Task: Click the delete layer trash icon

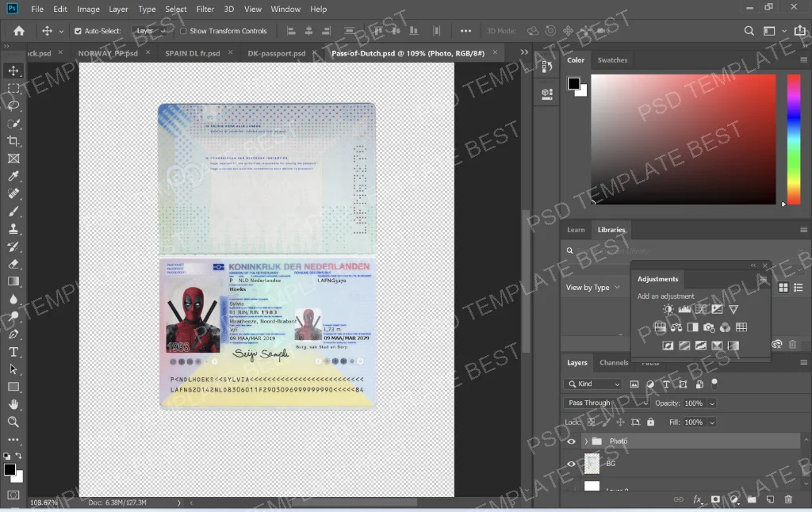Action: click(788, 499)
